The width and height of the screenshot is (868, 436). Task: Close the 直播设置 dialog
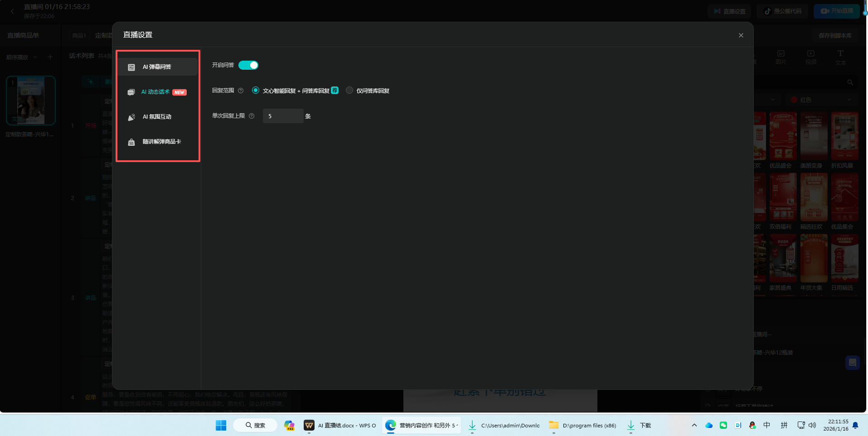[741, 35]
